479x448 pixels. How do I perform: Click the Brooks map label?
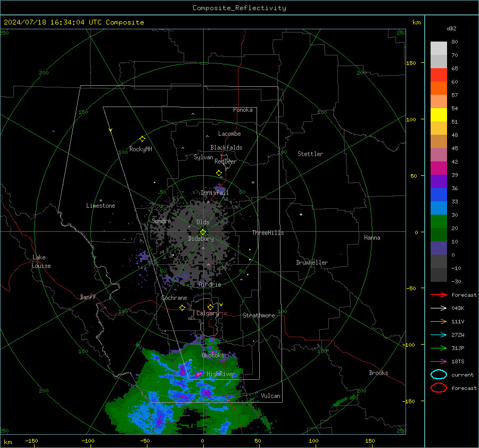[x=378, y=373]
